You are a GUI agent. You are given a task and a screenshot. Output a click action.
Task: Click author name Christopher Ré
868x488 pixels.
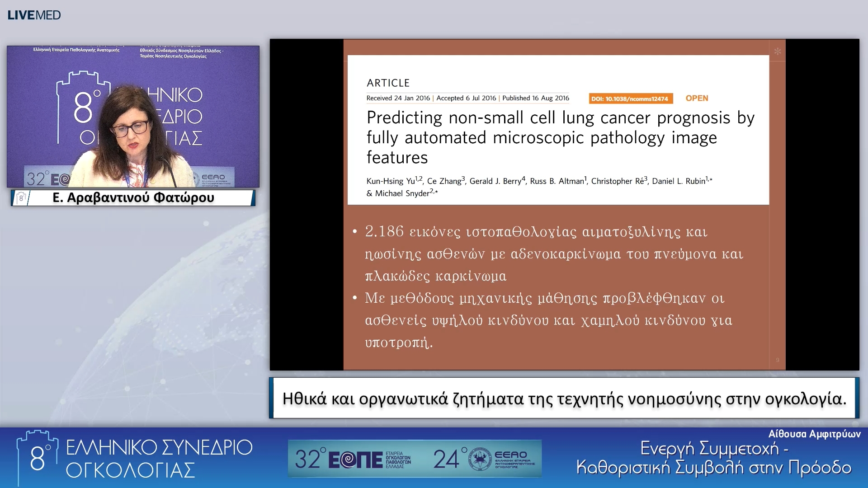coord(618,181)
